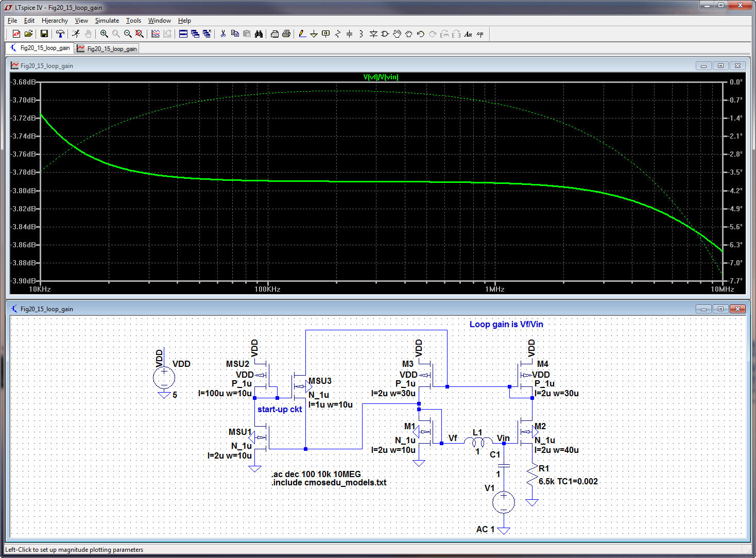
Task: Click the 'start-up ckt' blue label
Action: 280,409
